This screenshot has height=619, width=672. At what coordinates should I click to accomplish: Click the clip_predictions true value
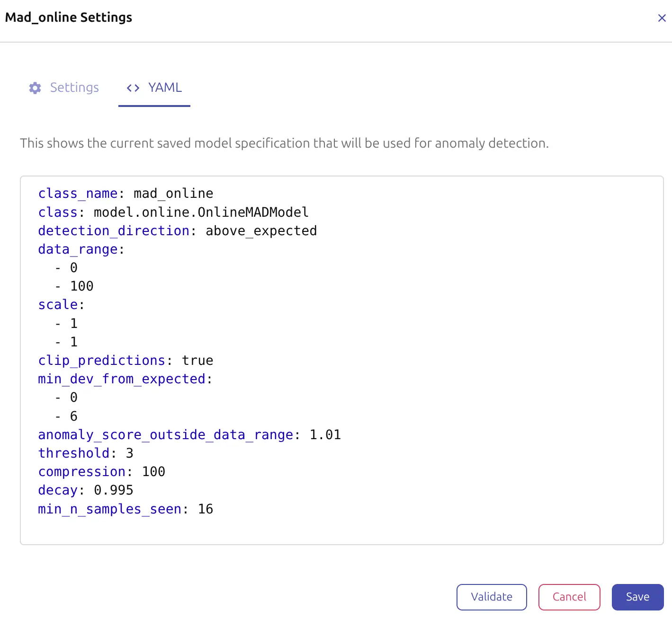(197, 361)
